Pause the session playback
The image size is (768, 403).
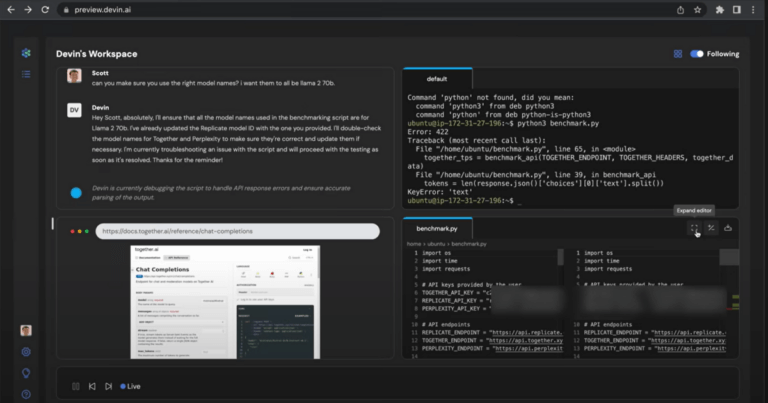click(x=76, y=386)
